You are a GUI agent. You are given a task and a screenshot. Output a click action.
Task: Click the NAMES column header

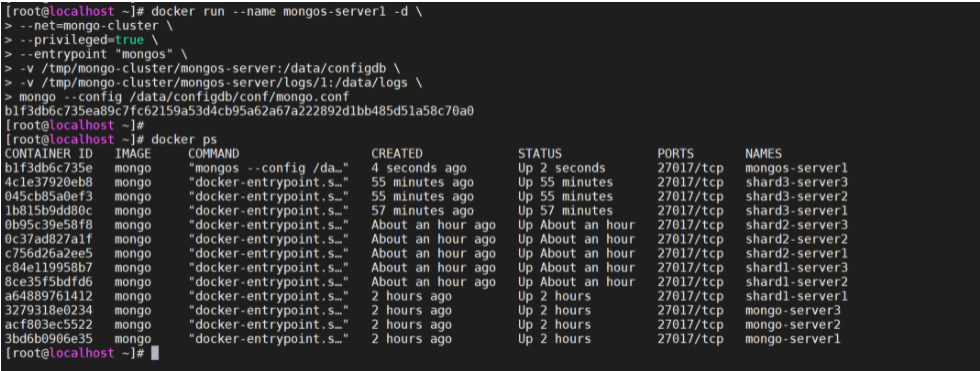(763, 154)
